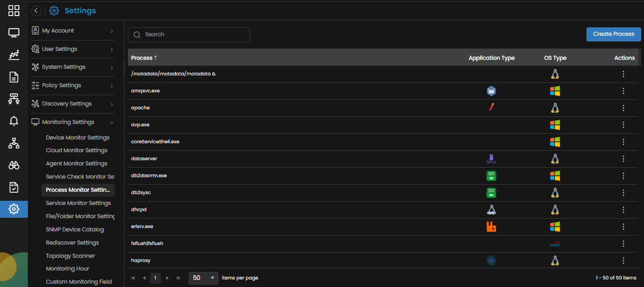The width and height of the screenshot is (644, 287).
Task: Expand the My Account section
Action: click(x=73, y=31)
